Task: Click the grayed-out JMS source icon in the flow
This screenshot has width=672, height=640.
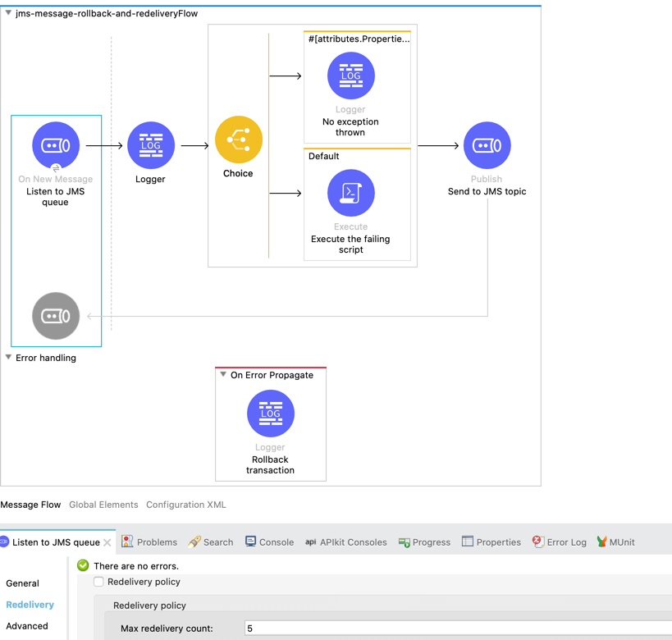Action: [x=56, y=316]
